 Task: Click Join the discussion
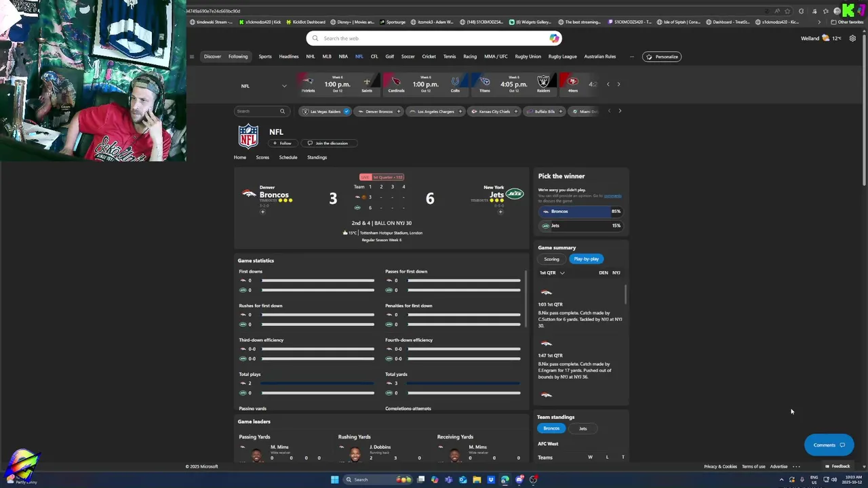pyautogui.click(x=328, y=143)
